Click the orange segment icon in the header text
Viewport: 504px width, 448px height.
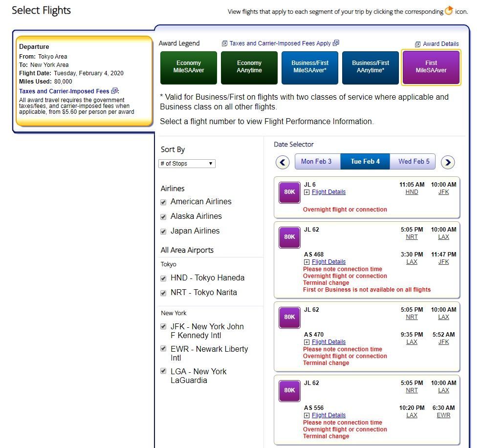(449, 11)
